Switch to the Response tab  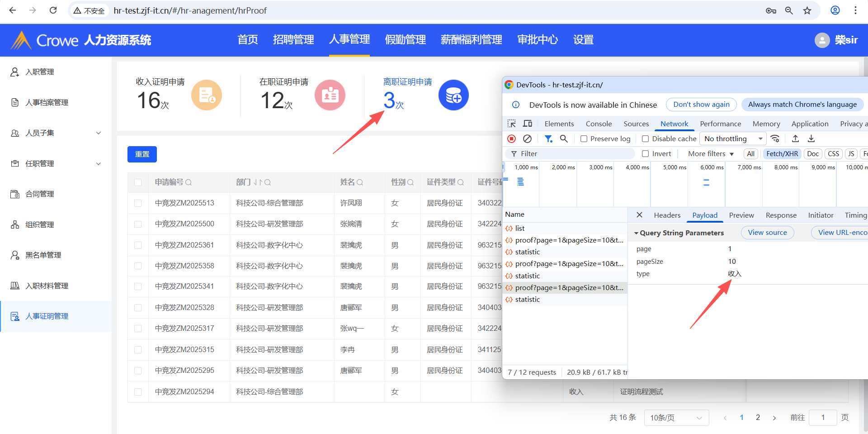(781, 215)
